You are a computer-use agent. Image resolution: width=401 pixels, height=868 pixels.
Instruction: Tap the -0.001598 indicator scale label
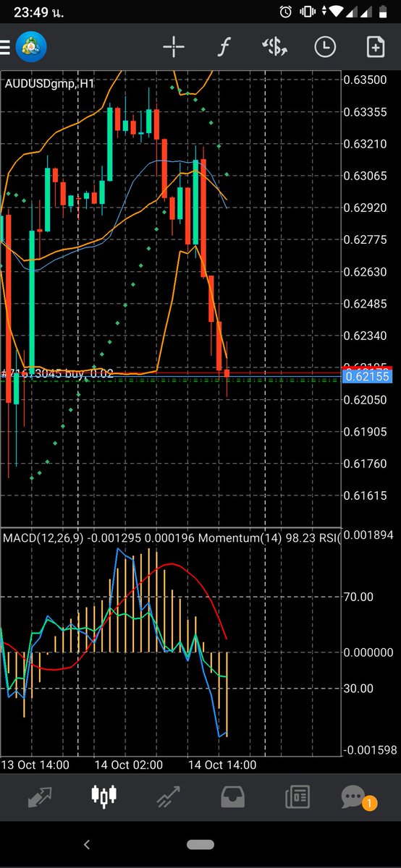click(x=368, y=750)
